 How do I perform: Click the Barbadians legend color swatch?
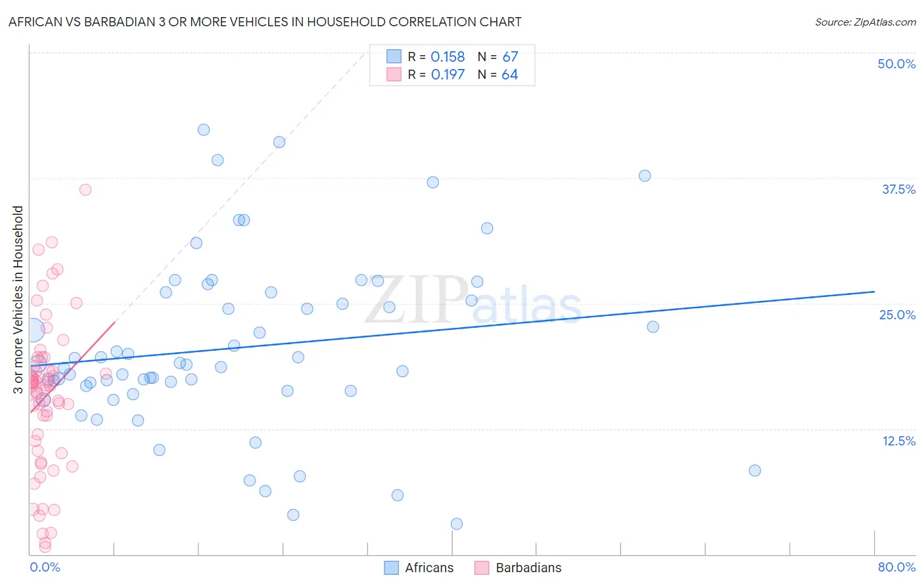pos(482,568)
